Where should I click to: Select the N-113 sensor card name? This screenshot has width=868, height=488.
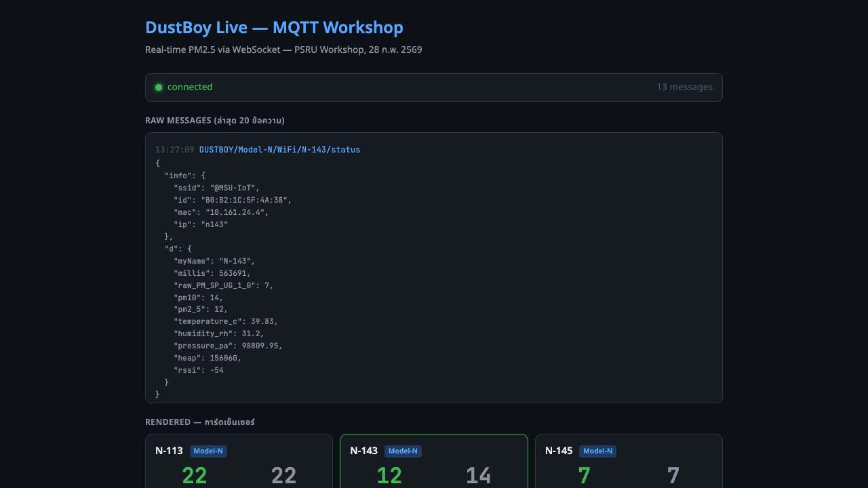[169, 451]
